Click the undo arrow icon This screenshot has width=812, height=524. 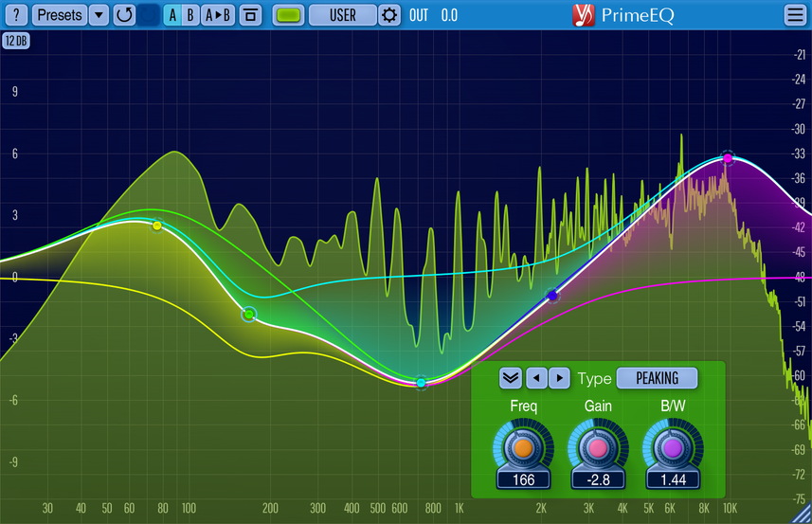pos(124,15)
